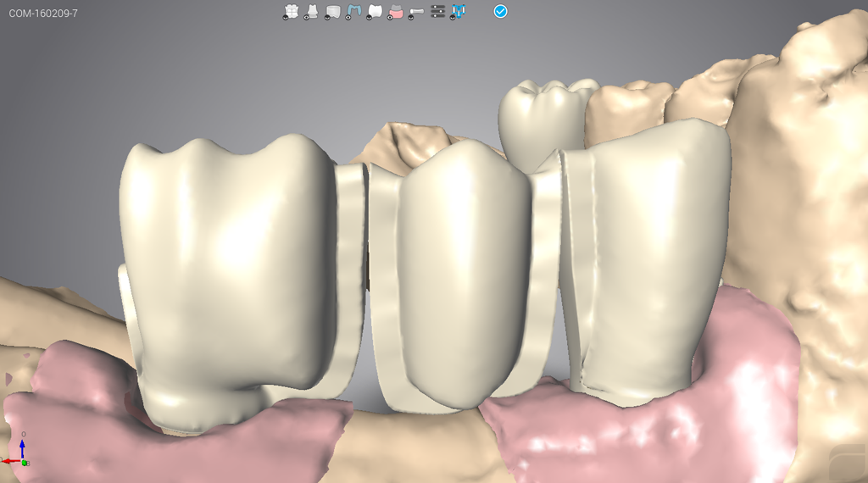The width and height of the screenshot is (868, 483).
Task: Click the XYZ axis orientation gizmo
Action: tap(15, 450)
